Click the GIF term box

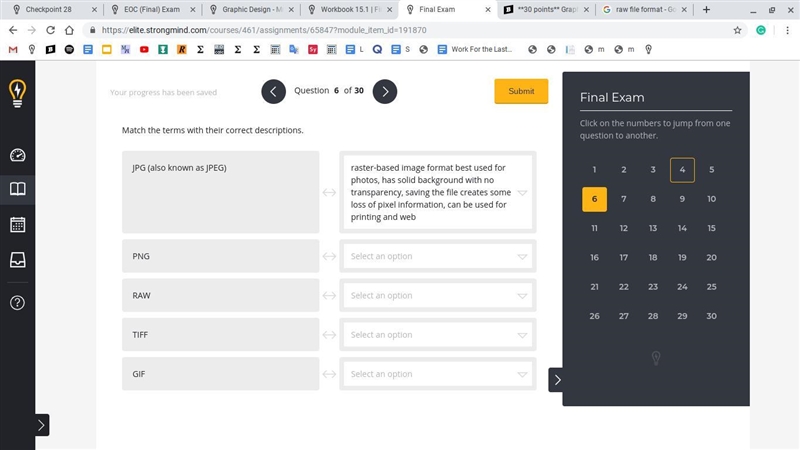[220, 374]
